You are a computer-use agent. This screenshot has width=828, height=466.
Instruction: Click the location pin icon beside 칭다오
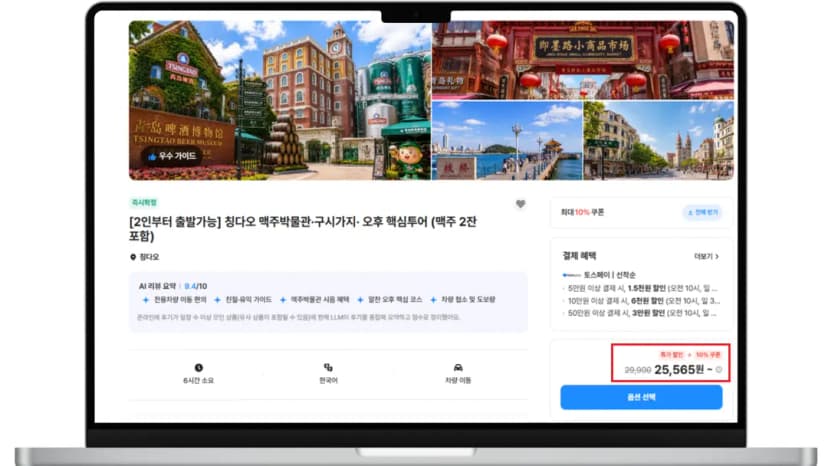pyautogui.click(x=133, y=257)
